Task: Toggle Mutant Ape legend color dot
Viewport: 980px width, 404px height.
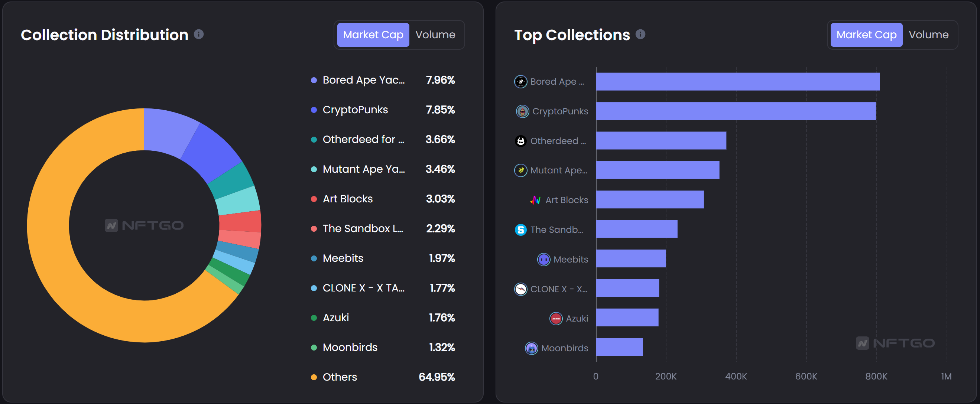Action: tap(314, 169)
